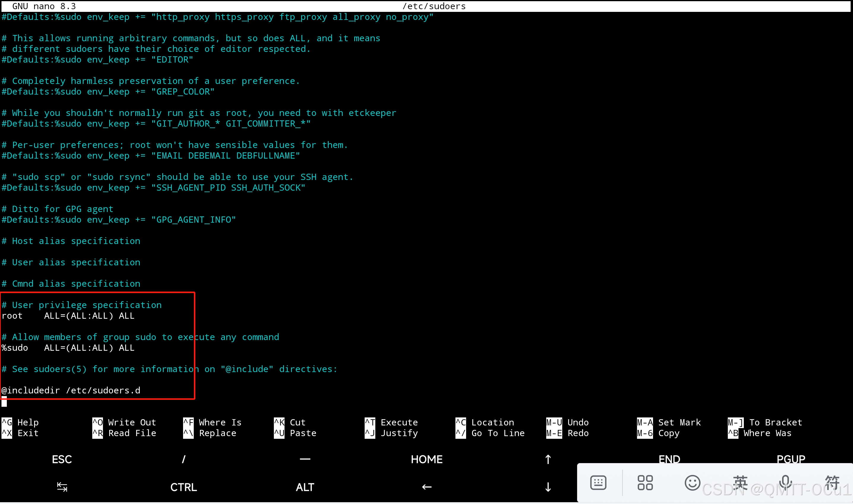Open the emoji smiley panel

[x=692, y=483]
